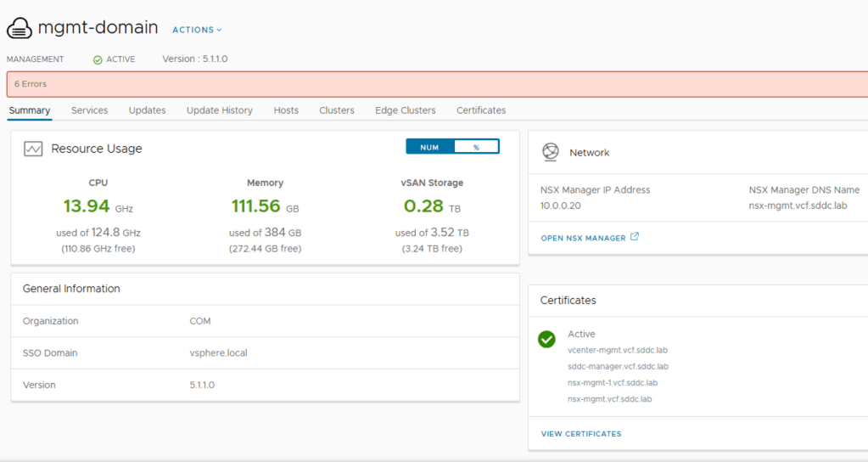Switch to the Hosts tab
The width and height of the screenshot is (868, 462).
pos(286,110)
